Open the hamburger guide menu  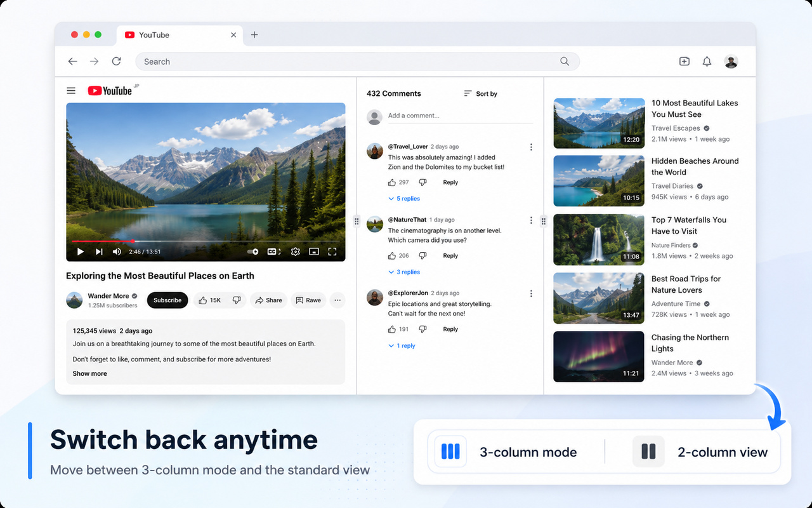(x=71, y=91)
